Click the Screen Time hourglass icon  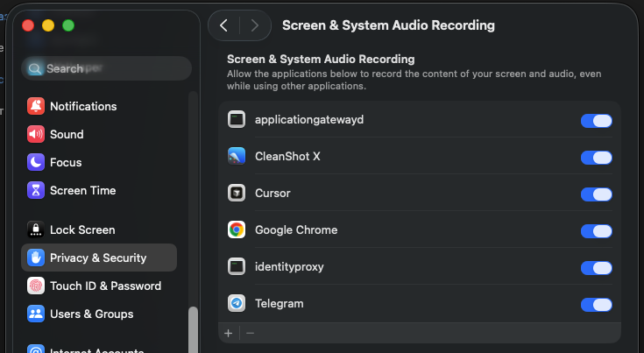tap(36, 190)
